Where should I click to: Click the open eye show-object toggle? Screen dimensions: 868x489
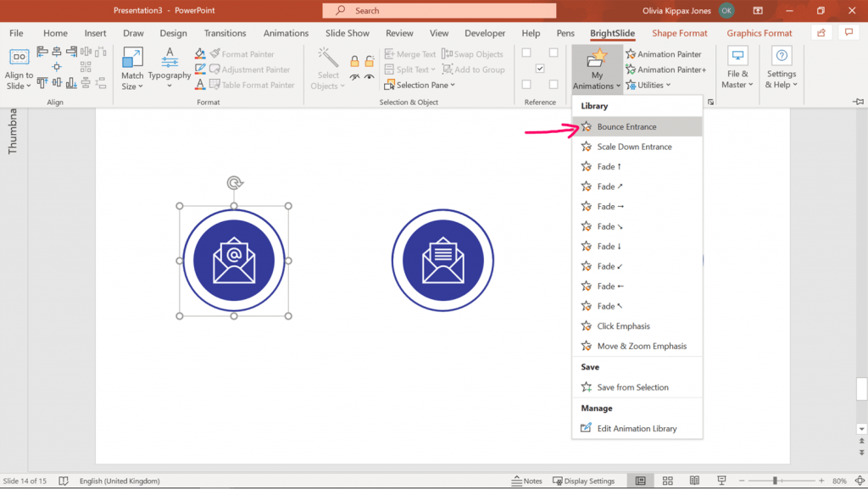click(x=370, y=77)
